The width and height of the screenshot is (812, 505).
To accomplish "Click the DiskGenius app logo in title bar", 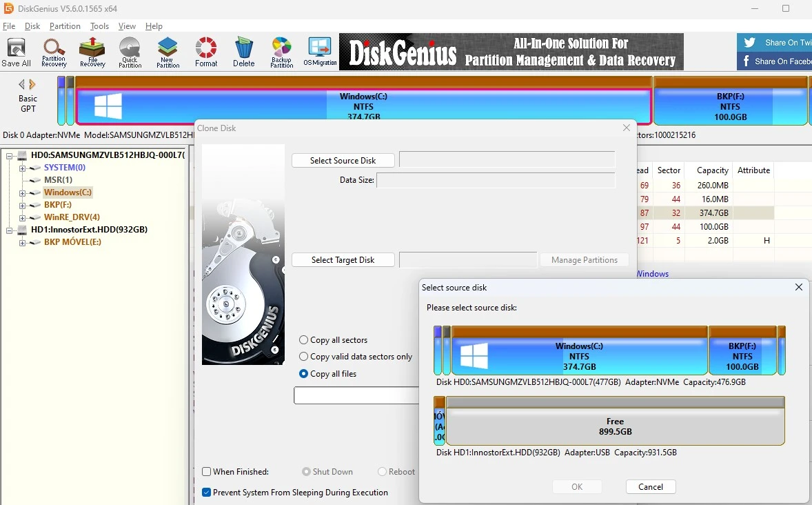I will (8, 8).
